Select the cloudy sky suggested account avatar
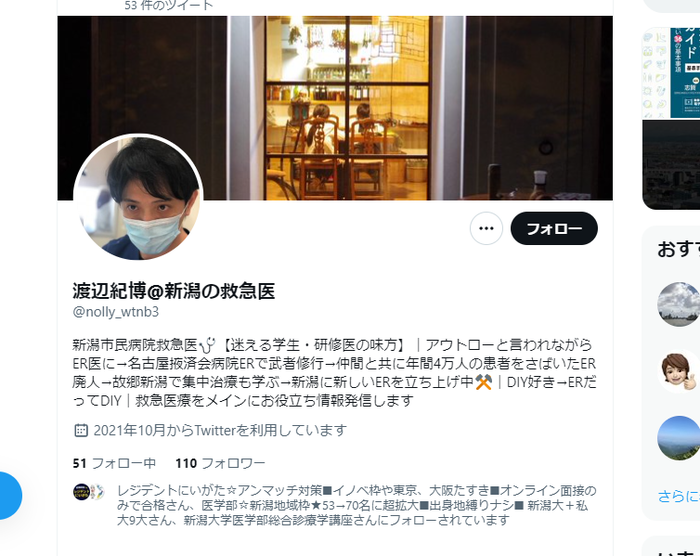The image size is (700, 556). click(679, 304)
